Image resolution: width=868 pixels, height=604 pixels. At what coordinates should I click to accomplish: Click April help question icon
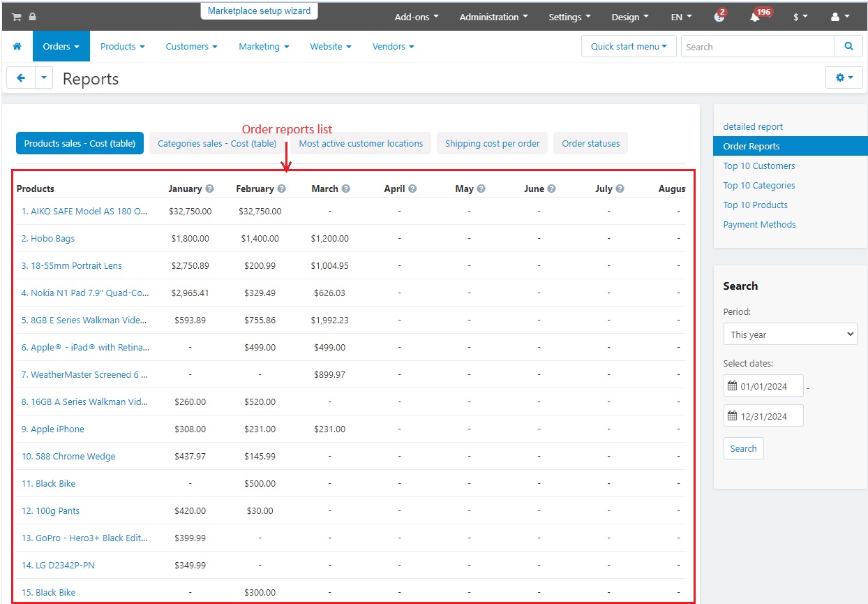click(x=412, y=189)
